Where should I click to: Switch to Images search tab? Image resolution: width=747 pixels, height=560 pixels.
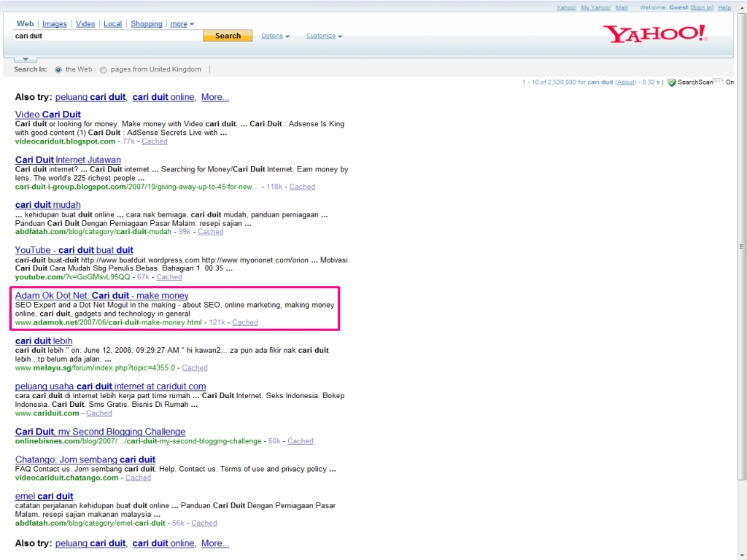coord(54,24)
